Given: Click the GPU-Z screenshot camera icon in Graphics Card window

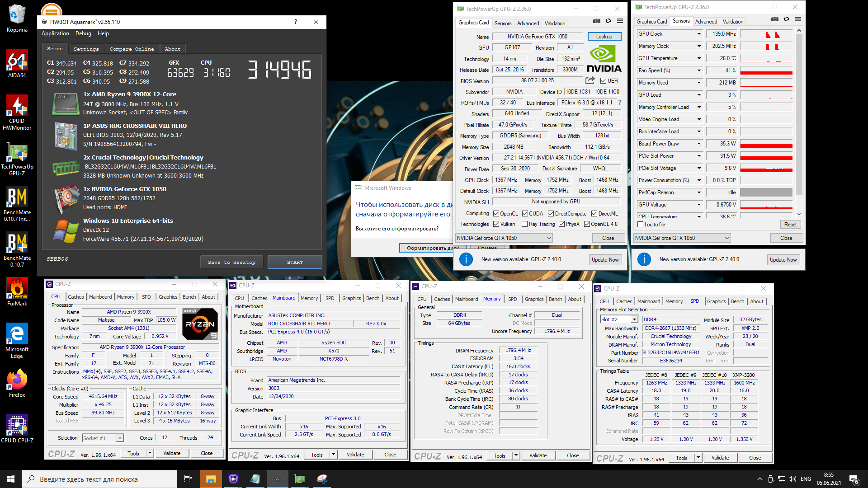Looking at the screenshot, I should tap(597, 21).
